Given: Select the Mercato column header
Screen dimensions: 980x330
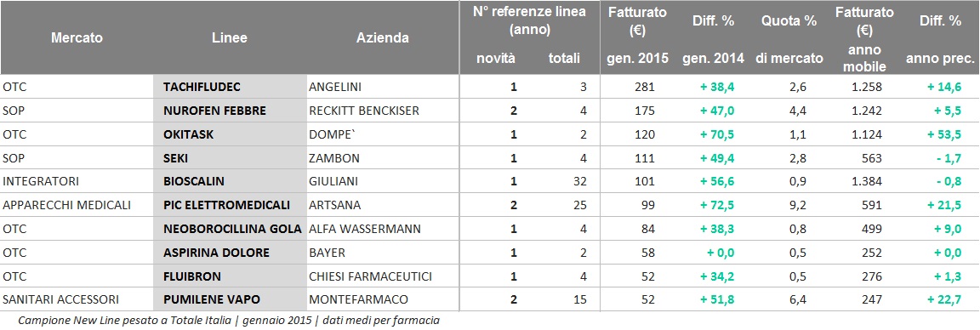Looking at the screenshot, I should [77, 38].
